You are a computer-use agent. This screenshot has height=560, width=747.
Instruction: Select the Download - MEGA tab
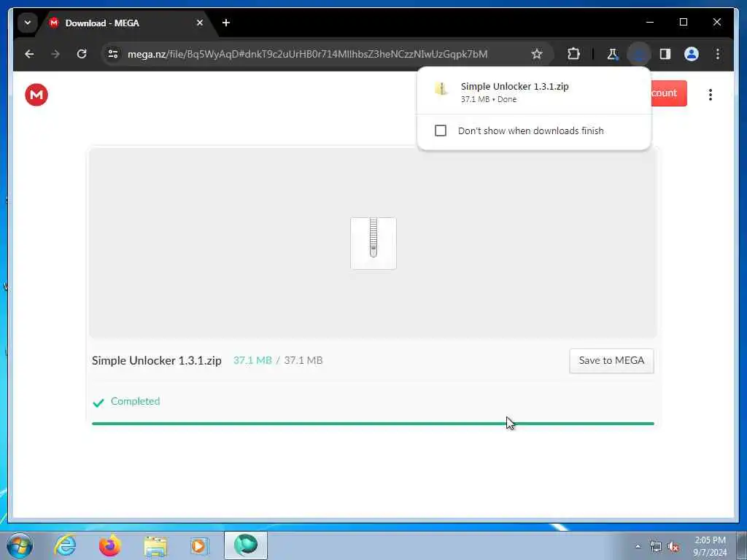(x=126, y=23)
